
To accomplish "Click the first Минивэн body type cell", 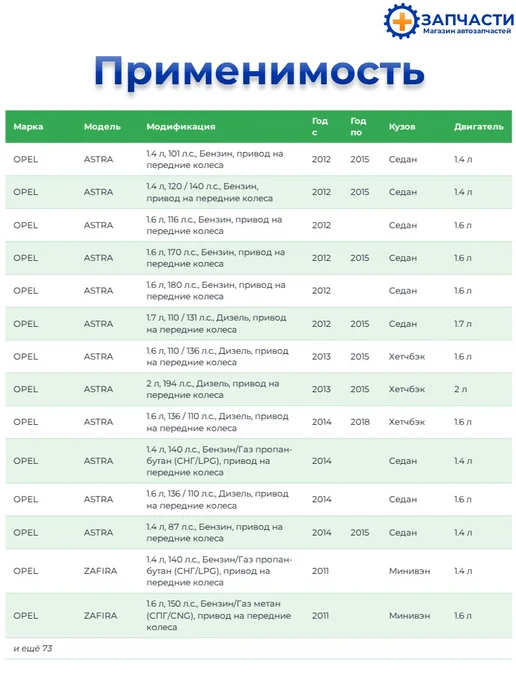I will [x=409, y=571].
